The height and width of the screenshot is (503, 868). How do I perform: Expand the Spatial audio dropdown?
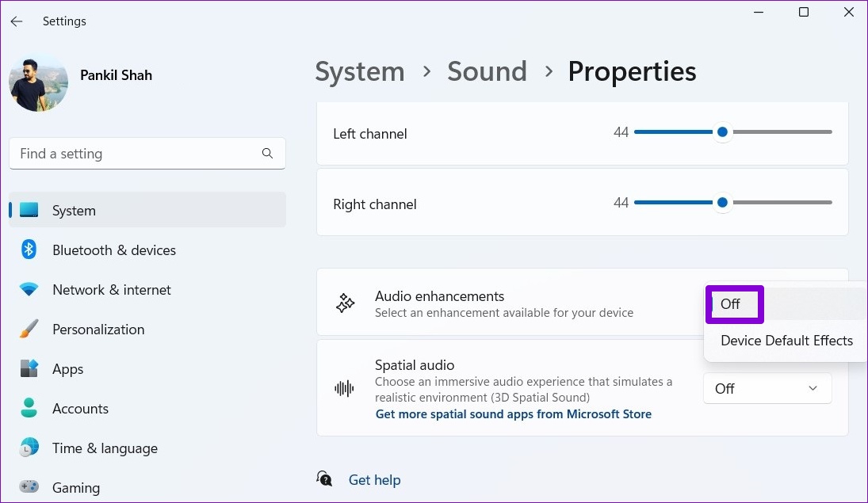(767, 388)
